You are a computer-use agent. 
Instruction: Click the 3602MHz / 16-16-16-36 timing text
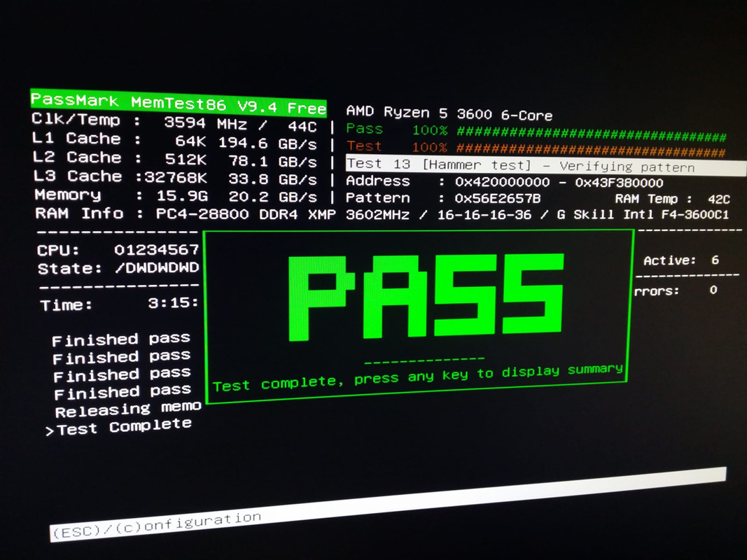click(438, 215)
